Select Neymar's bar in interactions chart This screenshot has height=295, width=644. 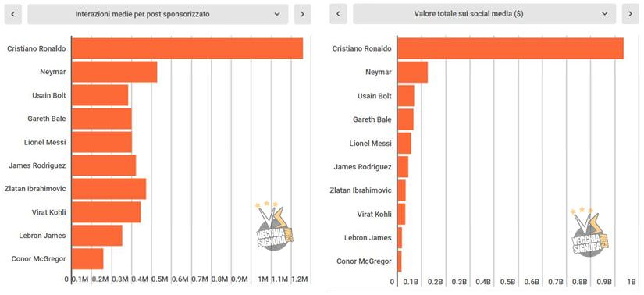[115, 72]
